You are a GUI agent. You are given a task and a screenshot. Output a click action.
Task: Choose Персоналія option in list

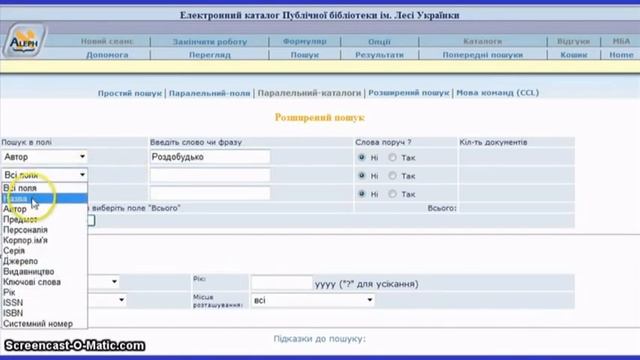pyautogui.click(x=44, y=230)
